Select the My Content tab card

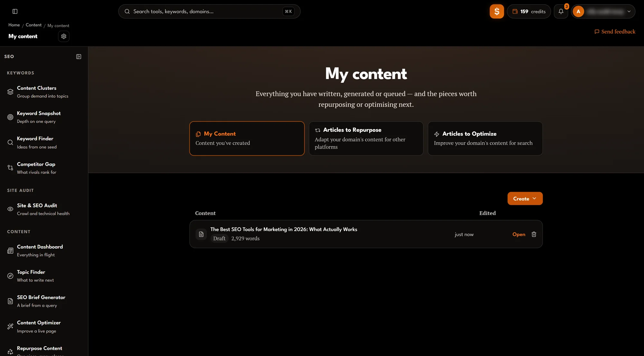point(247,138)
